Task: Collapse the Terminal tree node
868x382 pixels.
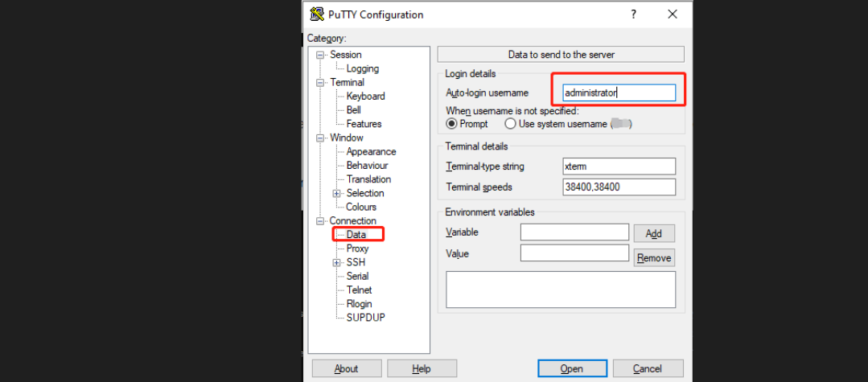Action: (320, 83)
